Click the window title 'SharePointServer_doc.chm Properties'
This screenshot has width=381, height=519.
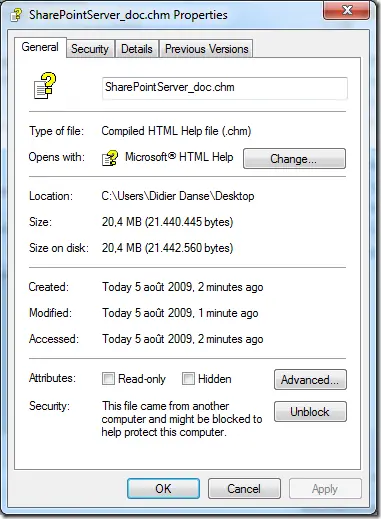click(x=128, y=15)
